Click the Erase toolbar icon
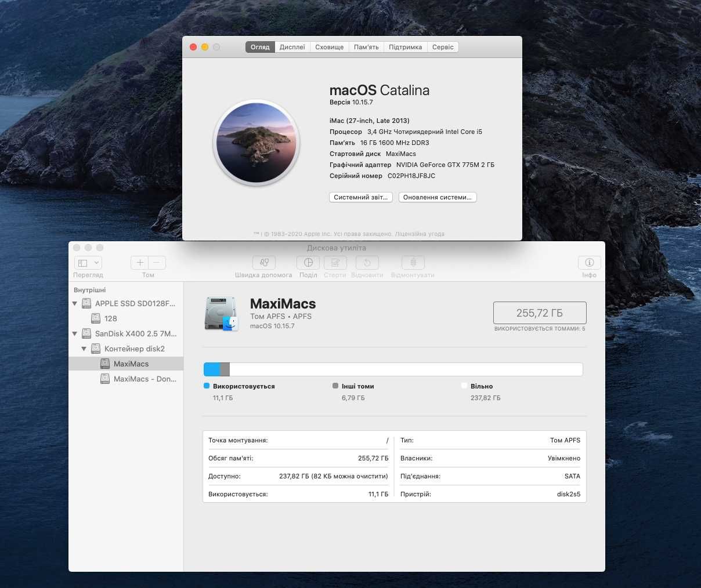The height and width of the screenshot is (588, 701). pos(335,263)
